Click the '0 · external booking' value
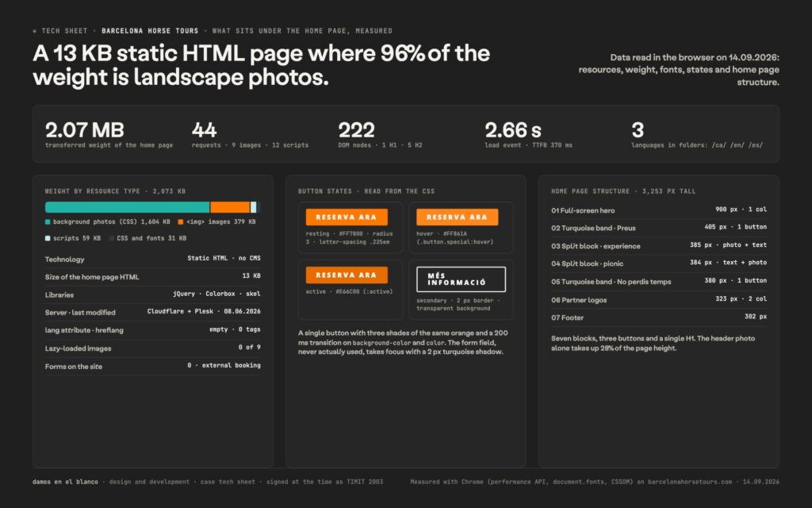This screenshot has width=812, height=508. pos(224,365)
